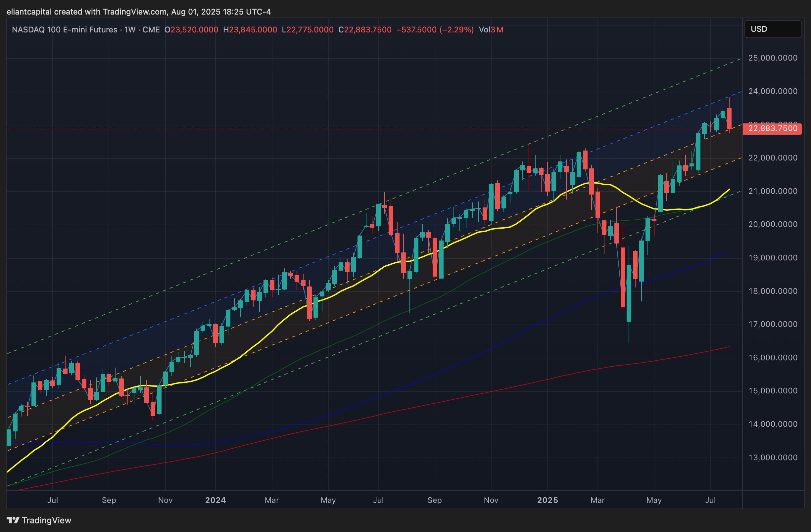Click the 1W timeframe in the chart title
This screenshot has height=532, width=811.
[x=129, y=30]
